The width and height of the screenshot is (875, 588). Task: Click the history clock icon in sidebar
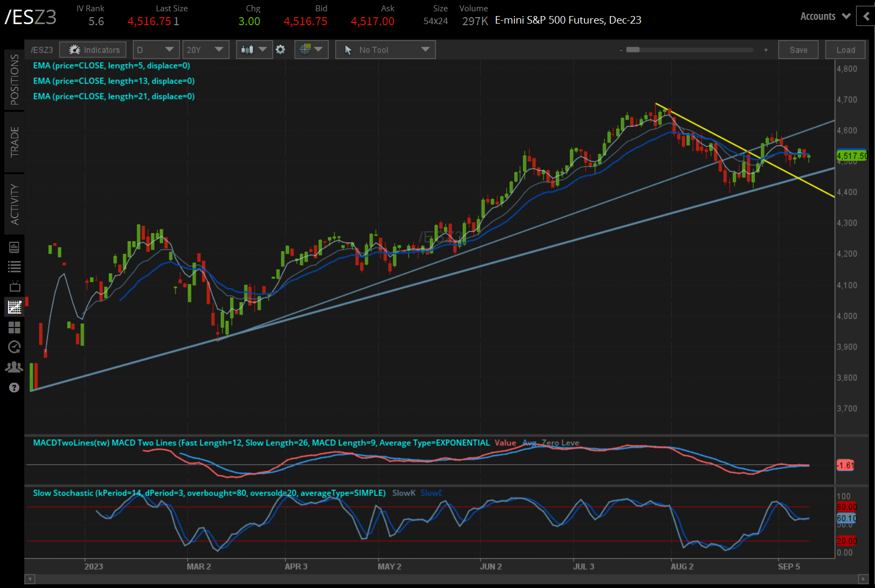click(14, 347)
